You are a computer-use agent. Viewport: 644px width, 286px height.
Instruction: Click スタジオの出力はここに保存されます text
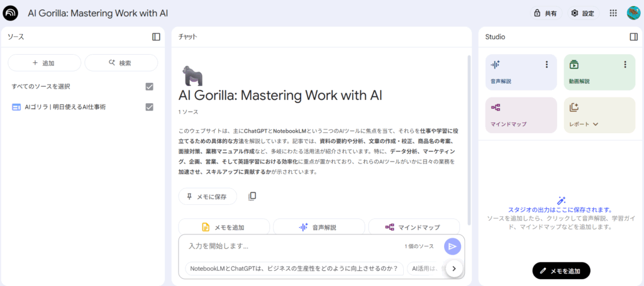[560, 210]
